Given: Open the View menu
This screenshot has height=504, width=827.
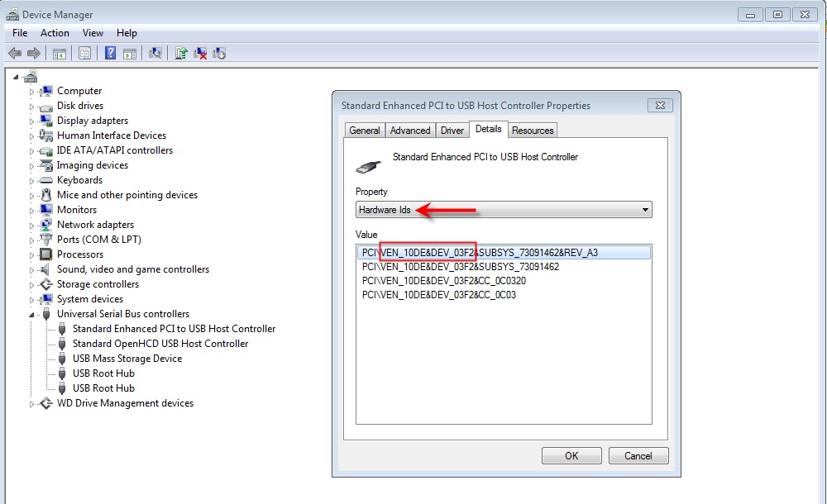Looking at the screenshot, I should click(x=93, y=33).
